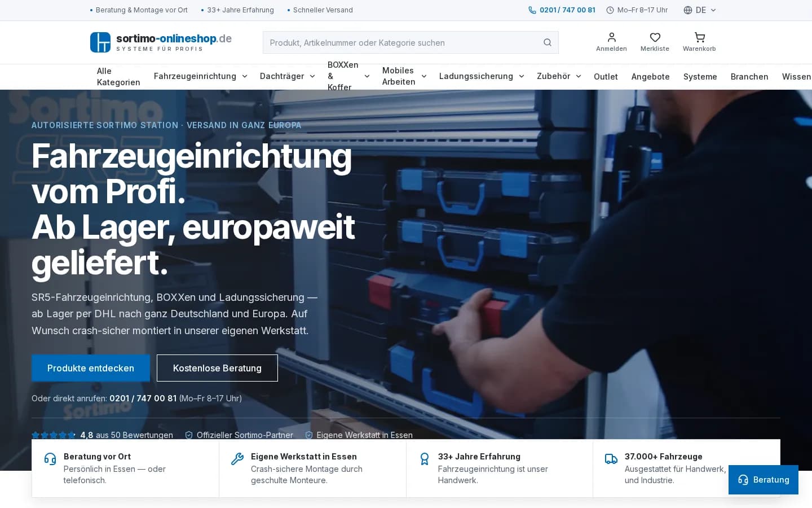Screen dimensions: 812x508
Task: Click the search magnifier icon
Action: (x=548, y=42)
